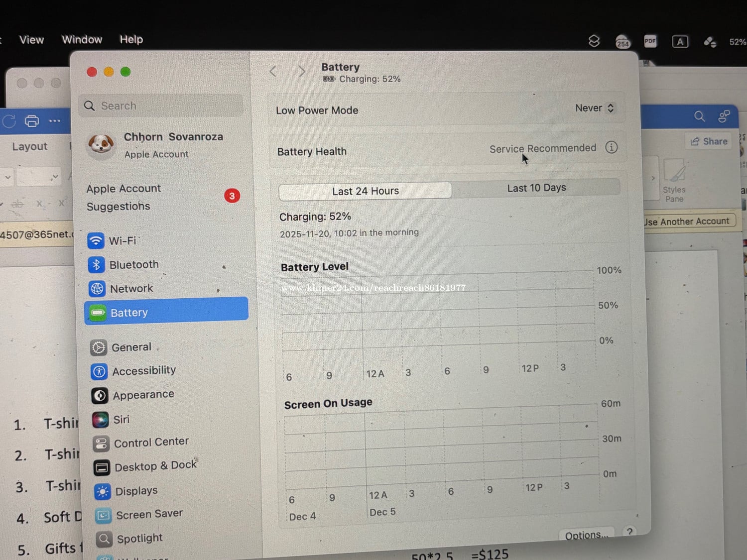Click the Options button

tap(586, 535)
